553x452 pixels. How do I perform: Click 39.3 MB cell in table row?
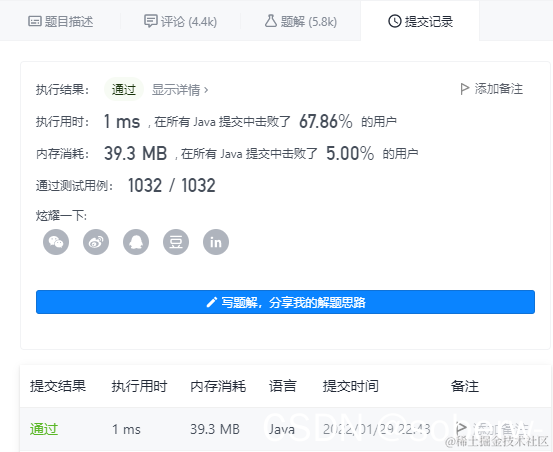[x=215, y=429]
